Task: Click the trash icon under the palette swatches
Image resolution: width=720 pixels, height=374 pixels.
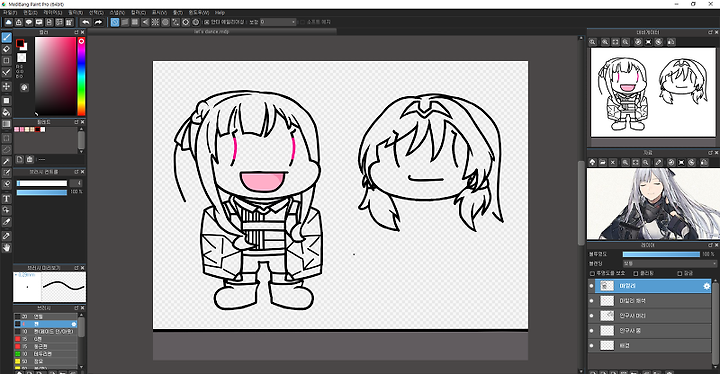Action: [x=29, y=159]
